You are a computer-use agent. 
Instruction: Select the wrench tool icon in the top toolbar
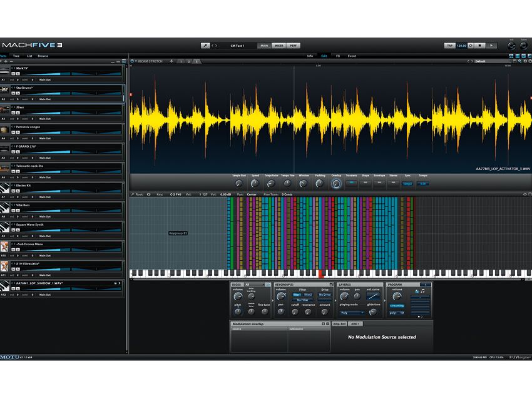pyautogui.click(x=206, y=46)
